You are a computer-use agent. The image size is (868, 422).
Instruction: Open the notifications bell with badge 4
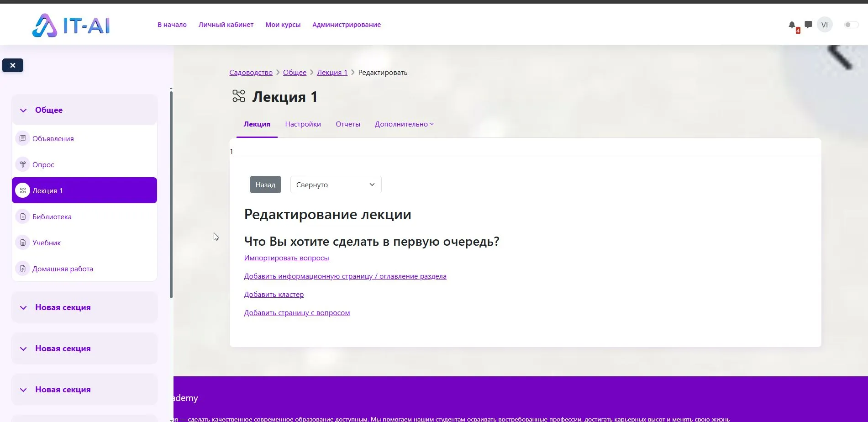tap(792, 25)
